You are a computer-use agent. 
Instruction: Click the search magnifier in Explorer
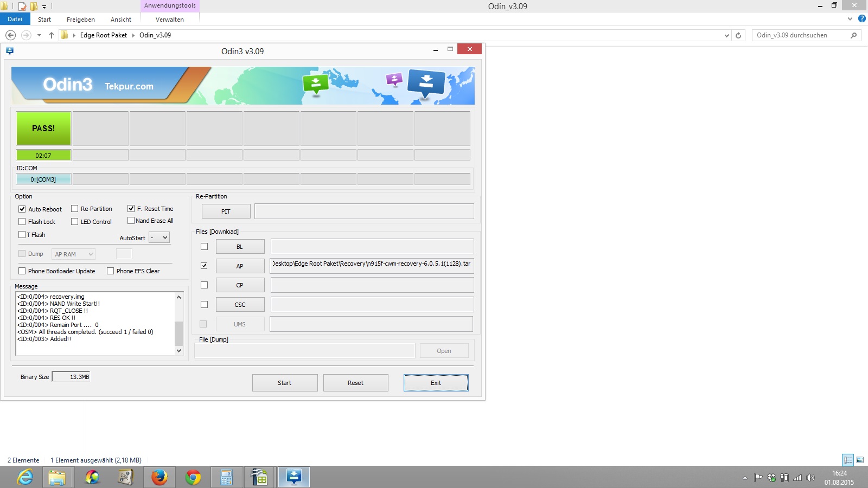(x=854, y=35)
